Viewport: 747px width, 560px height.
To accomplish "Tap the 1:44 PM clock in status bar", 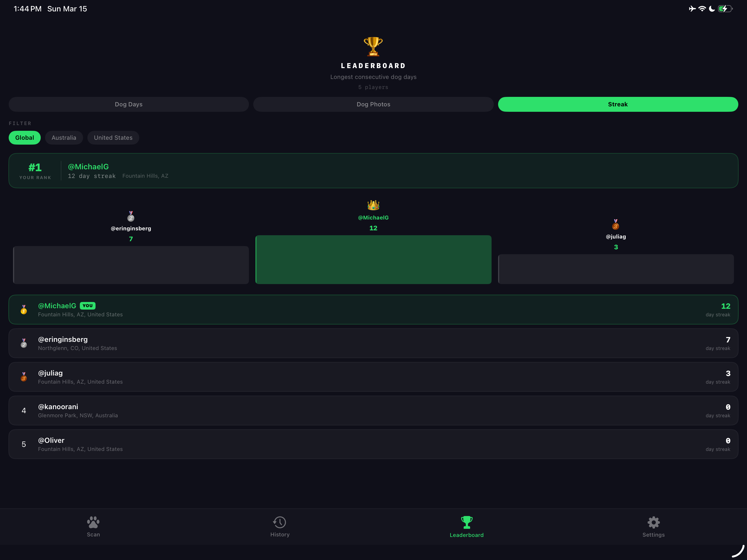I will pos(28,9).
